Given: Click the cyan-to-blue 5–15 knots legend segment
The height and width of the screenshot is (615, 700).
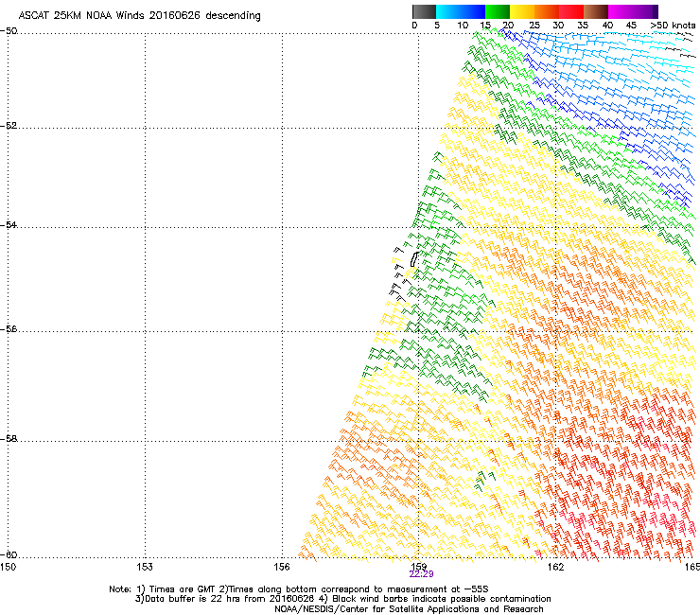Looking at the screenshot, I should coord(461,11).
